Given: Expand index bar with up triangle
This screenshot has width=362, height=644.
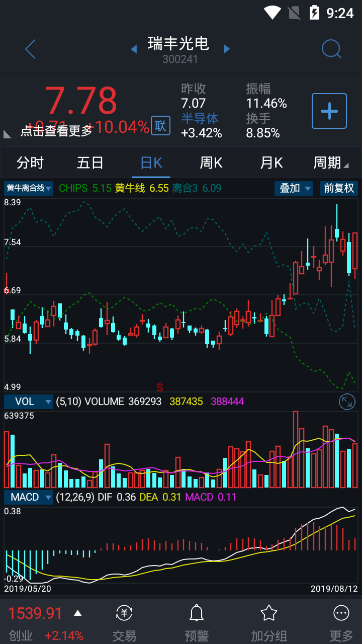Looking at the screenshot, I should [77, 613].
